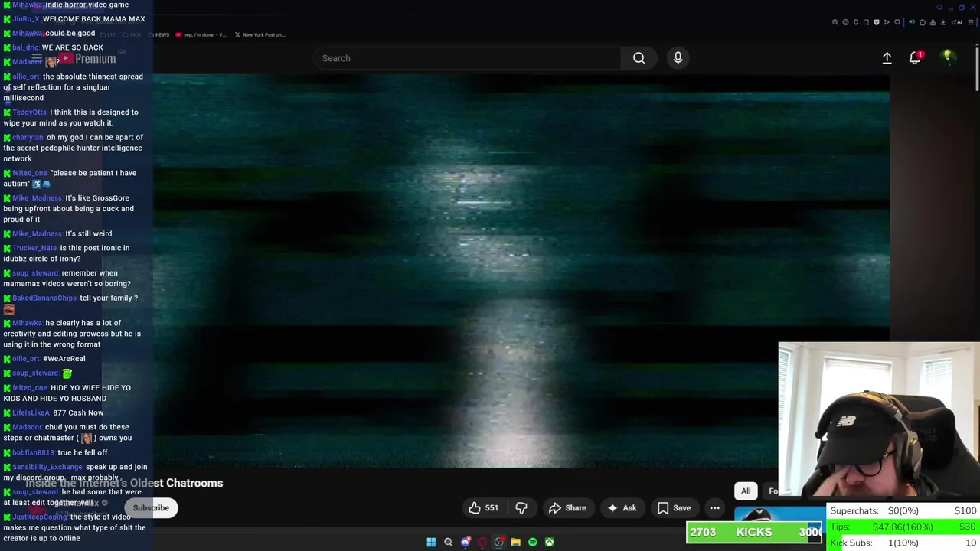Click the smiley face toolbar icon
This screenshot has width=980, height=551.
pos(845,22)
